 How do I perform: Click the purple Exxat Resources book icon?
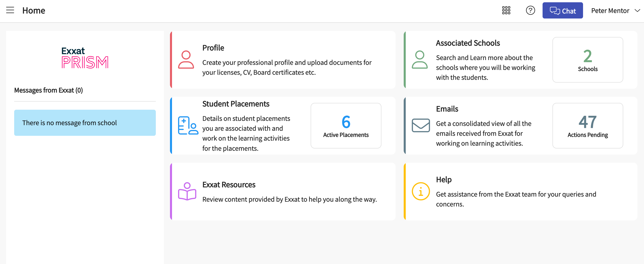point(187,192)
